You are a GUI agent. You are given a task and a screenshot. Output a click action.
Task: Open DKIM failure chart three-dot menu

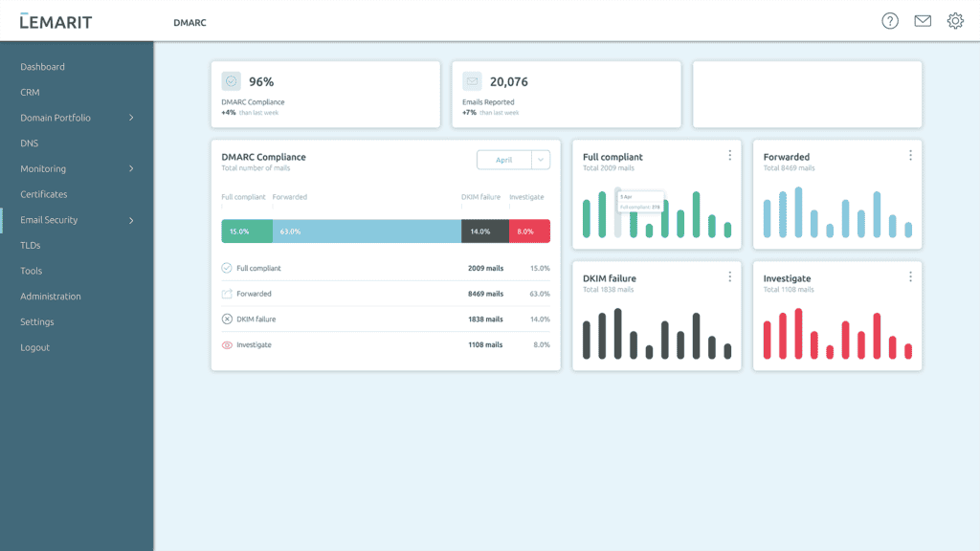click(730, 276)
